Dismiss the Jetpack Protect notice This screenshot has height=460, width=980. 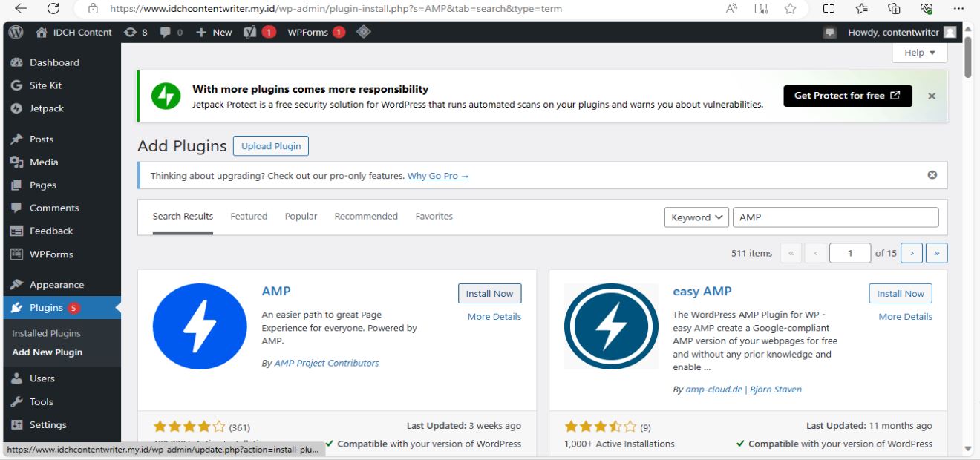coord(932,96)
